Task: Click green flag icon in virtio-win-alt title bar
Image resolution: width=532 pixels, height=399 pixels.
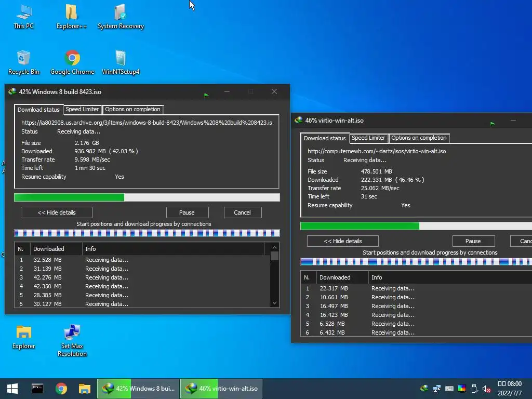Action: coord(493,124)
